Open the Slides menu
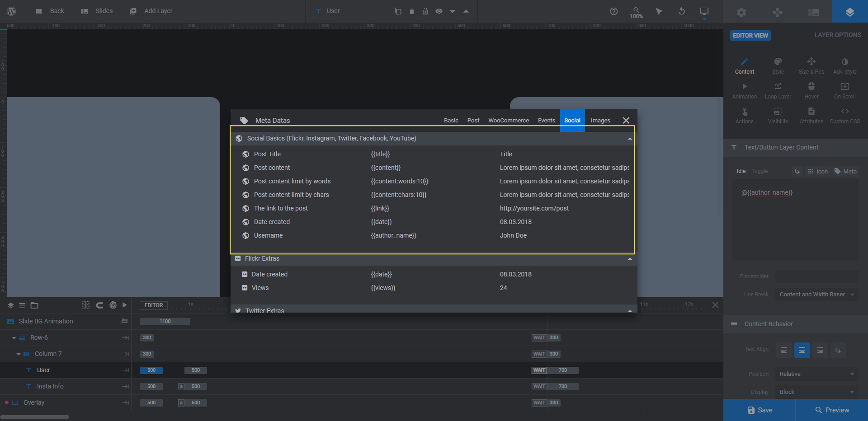The width and height of the screenshot is (868, 421). 97,11
